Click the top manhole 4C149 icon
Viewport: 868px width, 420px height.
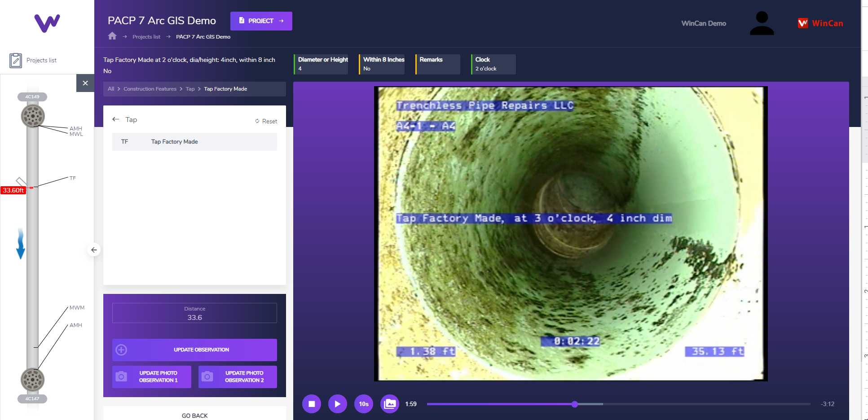click(33, 116)
